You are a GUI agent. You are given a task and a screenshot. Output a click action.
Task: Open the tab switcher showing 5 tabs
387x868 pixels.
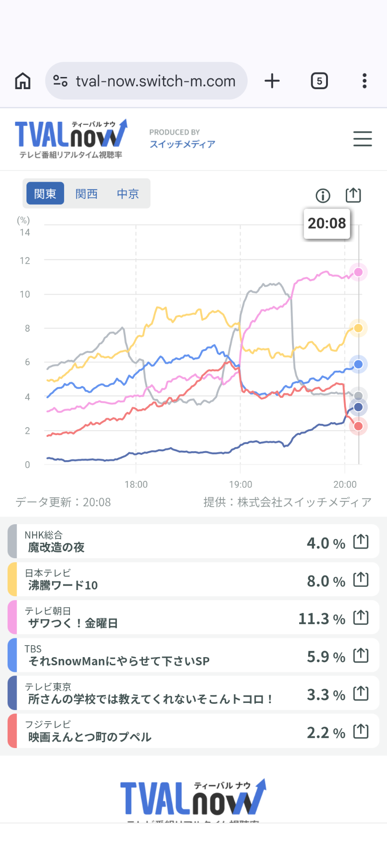point(319,81)
